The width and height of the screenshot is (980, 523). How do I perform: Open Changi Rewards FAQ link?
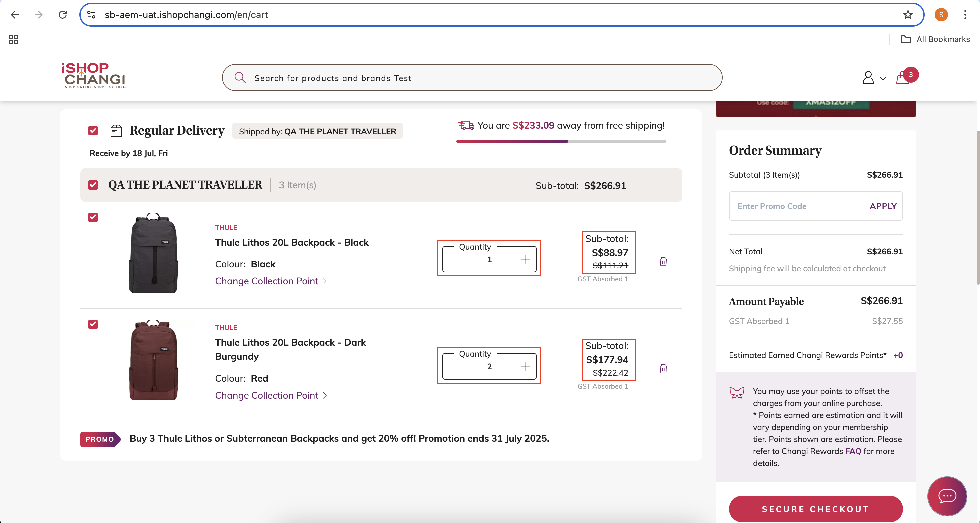click(853, 451)
